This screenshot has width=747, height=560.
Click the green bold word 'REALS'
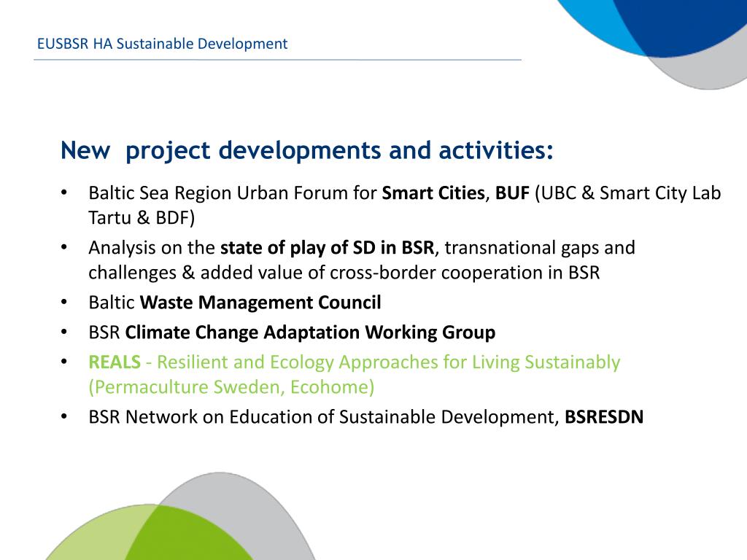(115, 362)
